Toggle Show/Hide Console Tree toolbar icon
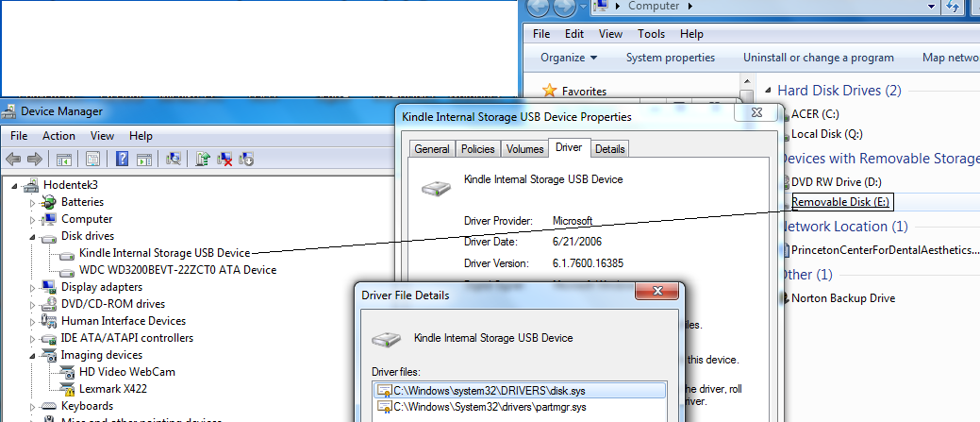The image size is (980, 422). click(x=63, y=160)
